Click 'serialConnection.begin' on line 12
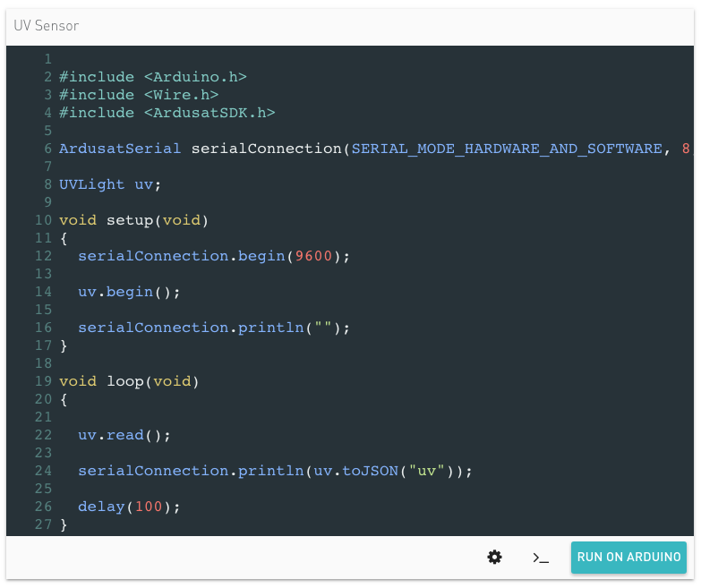Screen dimensions: 701x588 coord(182,256)
